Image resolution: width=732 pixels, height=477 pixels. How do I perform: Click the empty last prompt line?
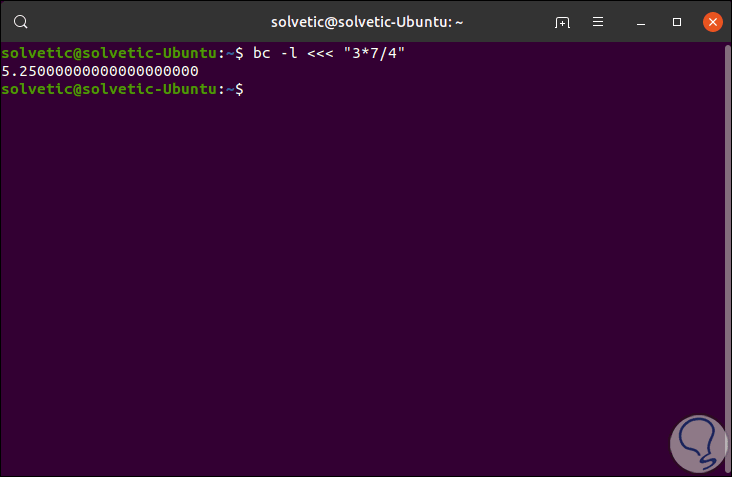tap(122, 89)
